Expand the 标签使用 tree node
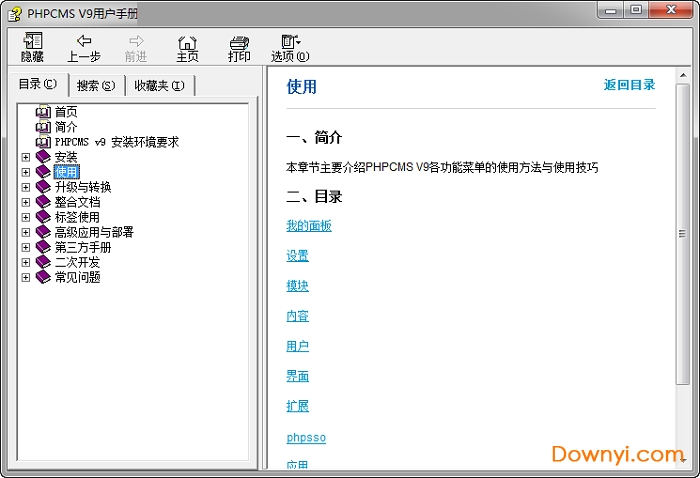 25,217
